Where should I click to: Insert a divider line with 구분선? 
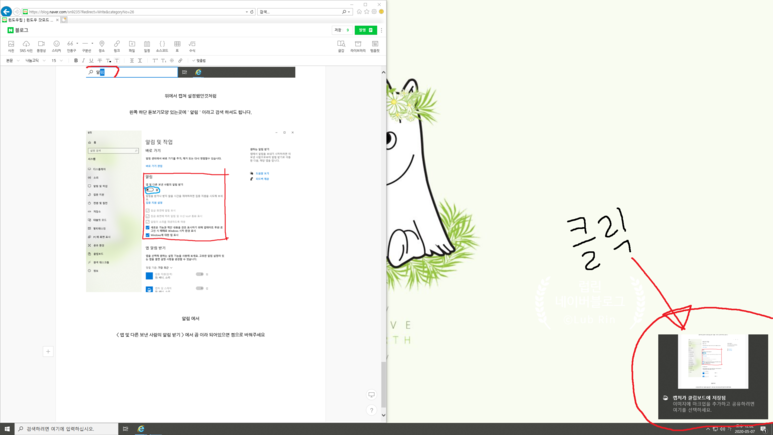(x=86, y=46)
